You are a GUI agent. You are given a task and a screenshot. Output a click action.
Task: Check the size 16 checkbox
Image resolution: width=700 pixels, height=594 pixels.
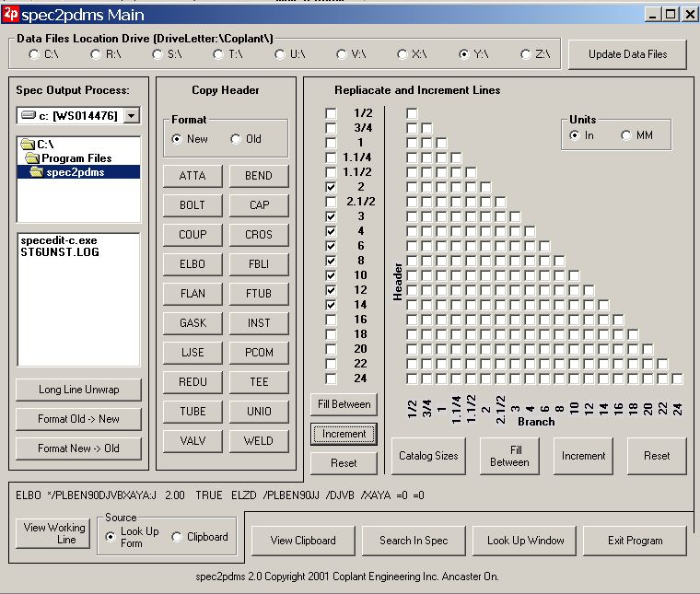tap(331, 320)
